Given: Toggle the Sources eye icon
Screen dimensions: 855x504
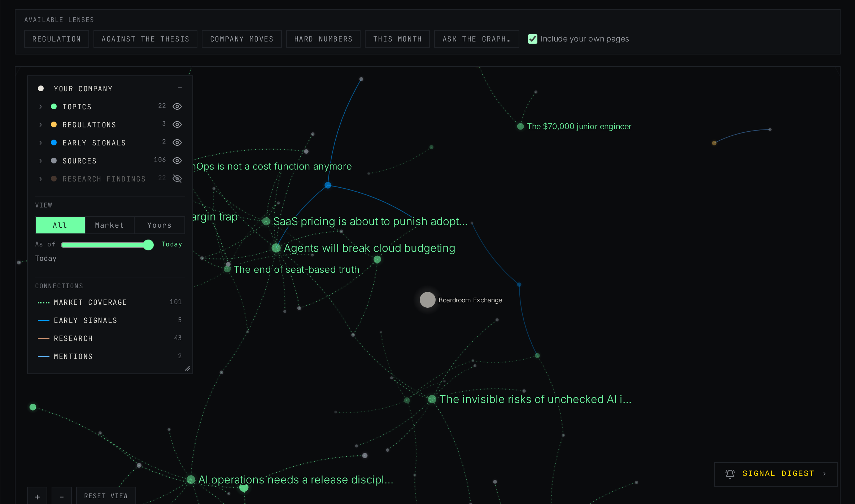Looking at the screenshot, I should (177, 161).
